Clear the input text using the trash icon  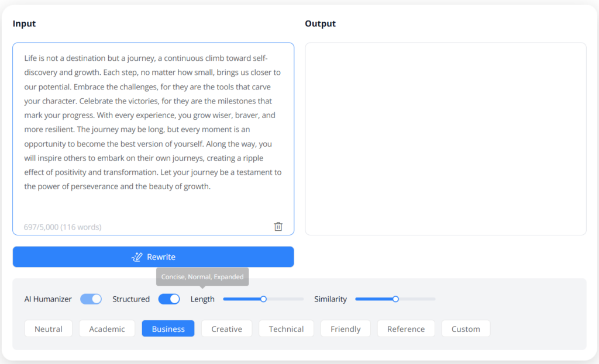point(278,226)
